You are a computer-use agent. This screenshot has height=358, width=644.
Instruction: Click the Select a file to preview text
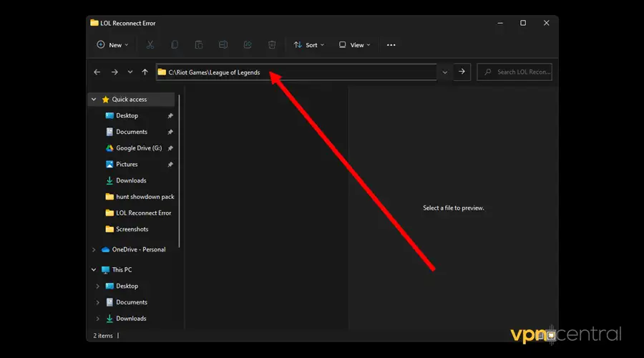click(454, 208)
